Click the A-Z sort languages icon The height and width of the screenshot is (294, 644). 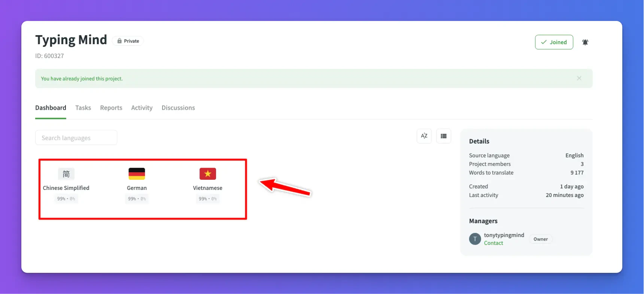tap(424, 136)
